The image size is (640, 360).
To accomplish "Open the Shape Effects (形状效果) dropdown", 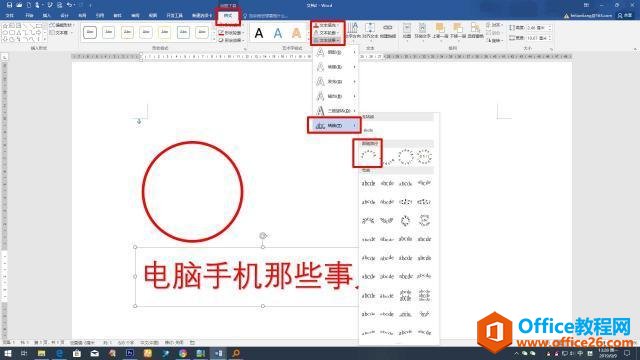I will tap(231, 40).
